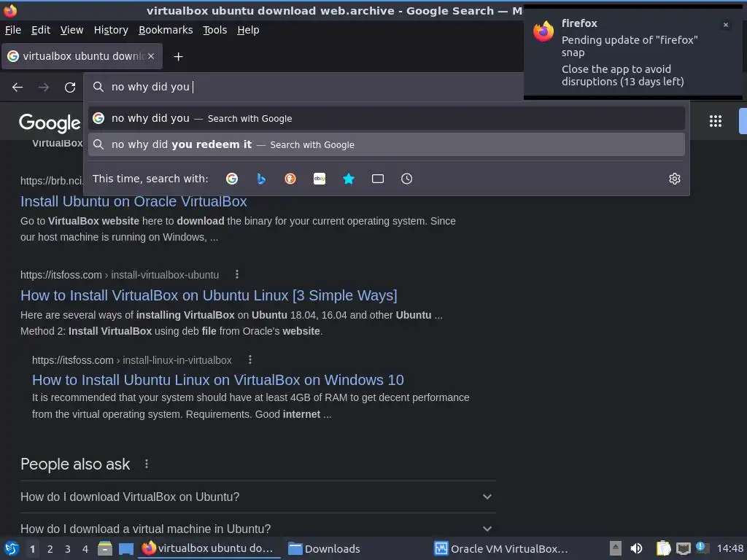Switch to workspace 1

pyautogui.click(x=32, y=549)
